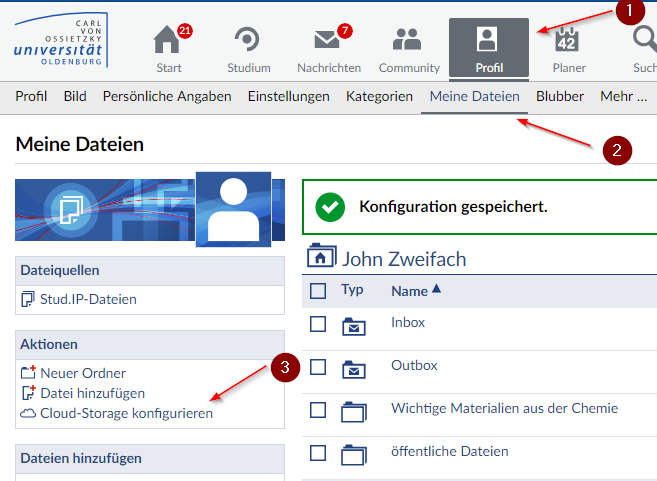The height and width of the screenshot is (481, 657).
Task: Tick checkbox for öffentliche Dateien folder
Action: click(318, 453)
